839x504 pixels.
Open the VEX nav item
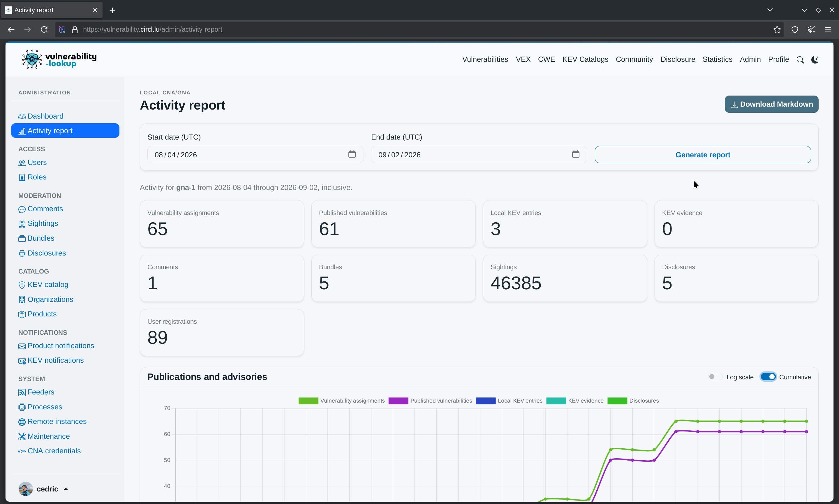tap(523, 59)
